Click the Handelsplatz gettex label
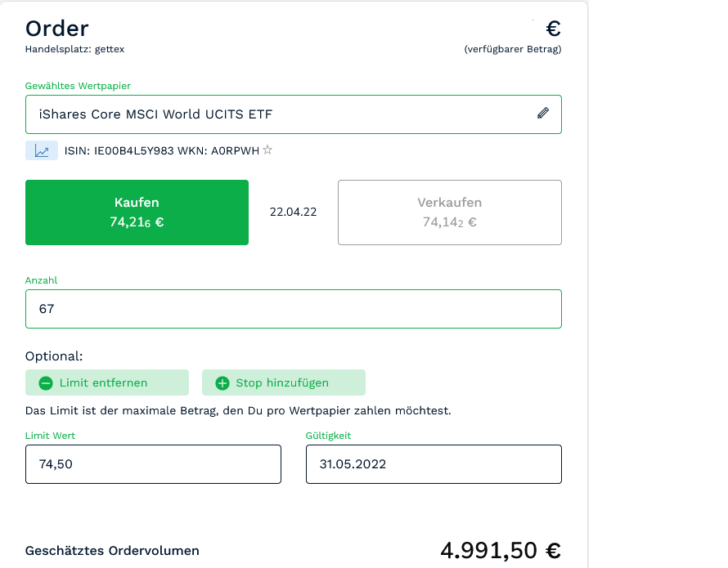728x568 pixels. click(x=74, y=49)
